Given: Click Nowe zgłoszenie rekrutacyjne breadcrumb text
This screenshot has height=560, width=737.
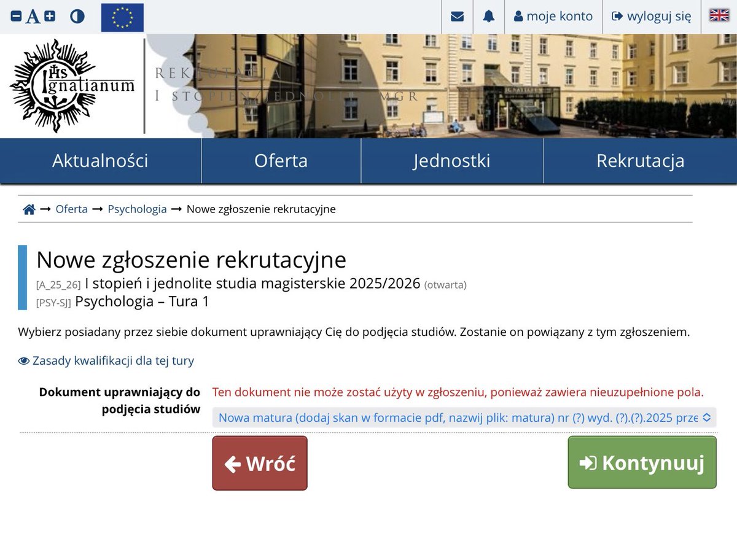Looking at the screenshot, I should pyautogui.click(x=261, y=209).
